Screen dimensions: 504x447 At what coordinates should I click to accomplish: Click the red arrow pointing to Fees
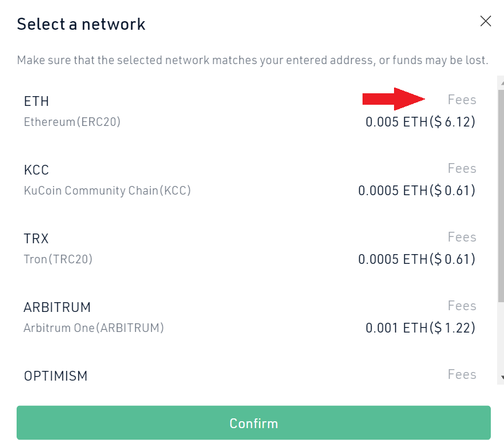(393, 99)
